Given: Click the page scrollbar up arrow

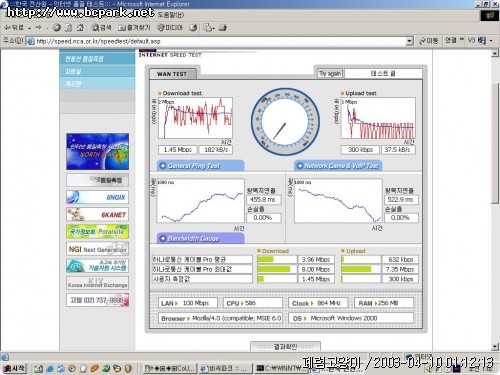Looking at the screenshot, I should tap(495, 53).
